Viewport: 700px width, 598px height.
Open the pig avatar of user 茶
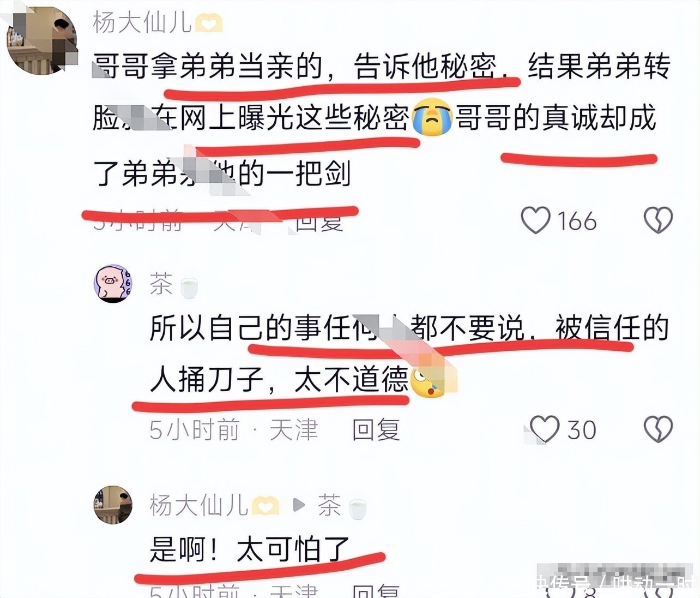tap(113, 284)
